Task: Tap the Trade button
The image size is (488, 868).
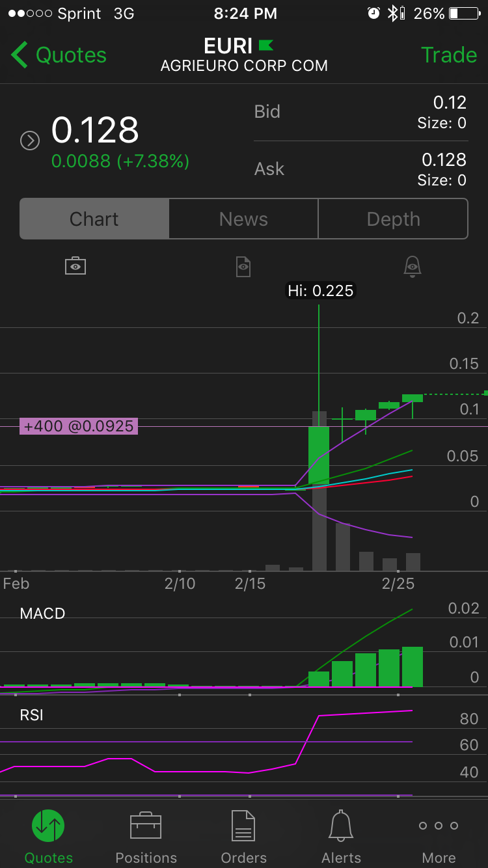Action: (449, 55)
